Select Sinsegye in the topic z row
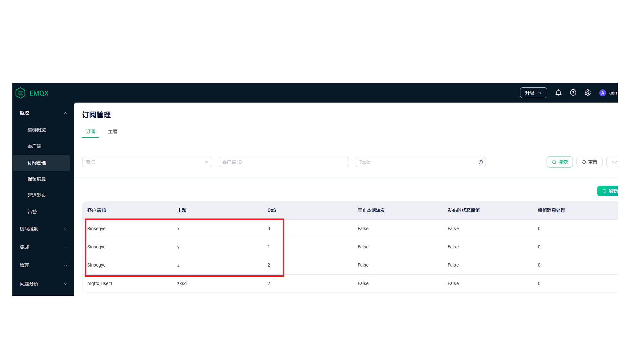Image resolution: width=644 pixels, height=362 pixels. (96, 265)
